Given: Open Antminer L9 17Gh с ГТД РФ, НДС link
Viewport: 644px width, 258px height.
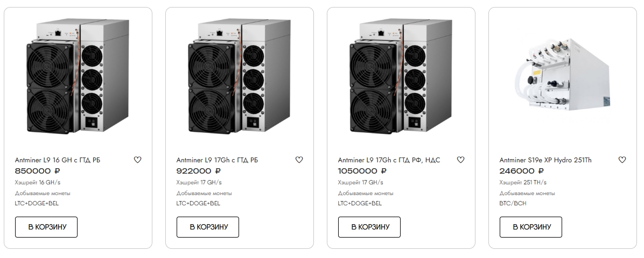Looking at the screenshot, I should (x=389, y=160).
